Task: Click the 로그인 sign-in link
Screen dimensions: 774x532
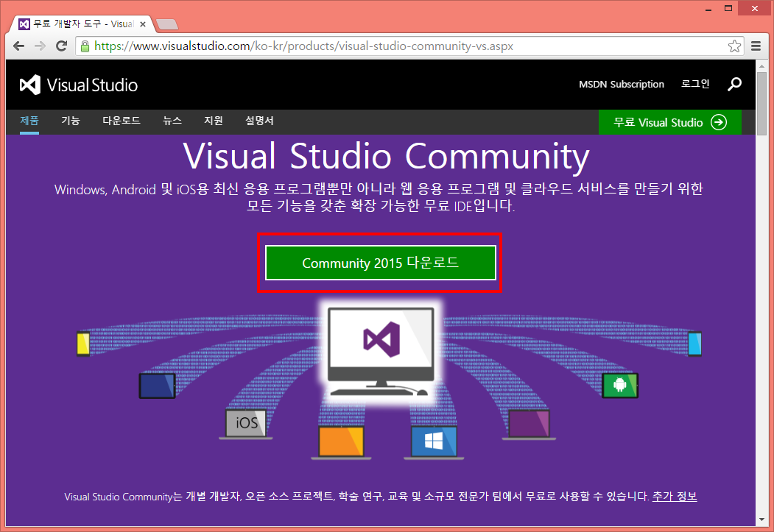Action: (x=695, y=84)
